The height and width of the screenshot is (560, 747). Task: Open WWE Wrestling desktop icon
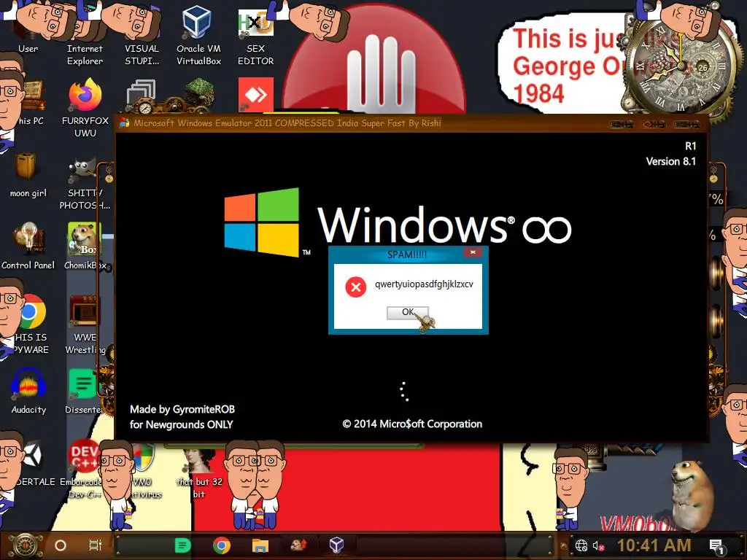(x=85, y=324)
